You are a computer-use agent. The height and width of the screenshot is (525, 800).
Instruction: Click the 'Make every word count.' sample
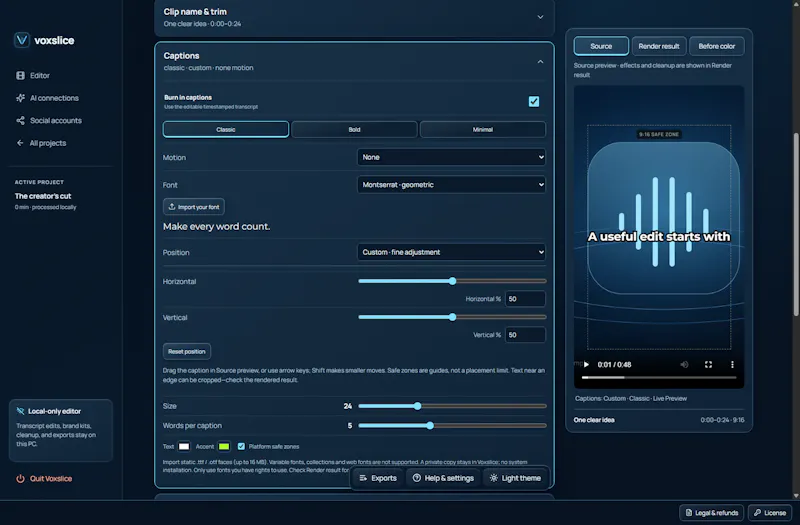click(216, 227)
